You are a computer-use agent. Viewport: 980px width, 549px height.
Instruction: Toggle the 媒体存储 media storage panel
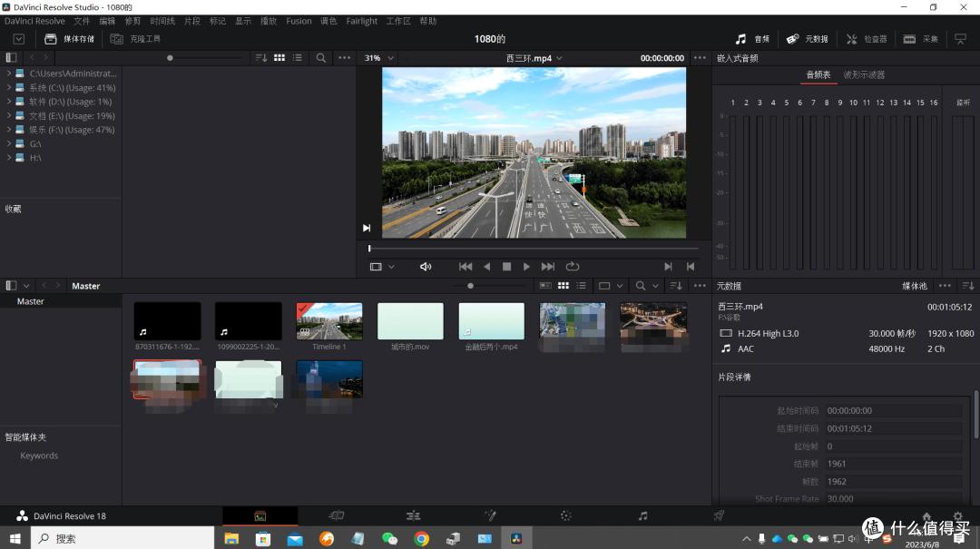[x=69, y=39]
